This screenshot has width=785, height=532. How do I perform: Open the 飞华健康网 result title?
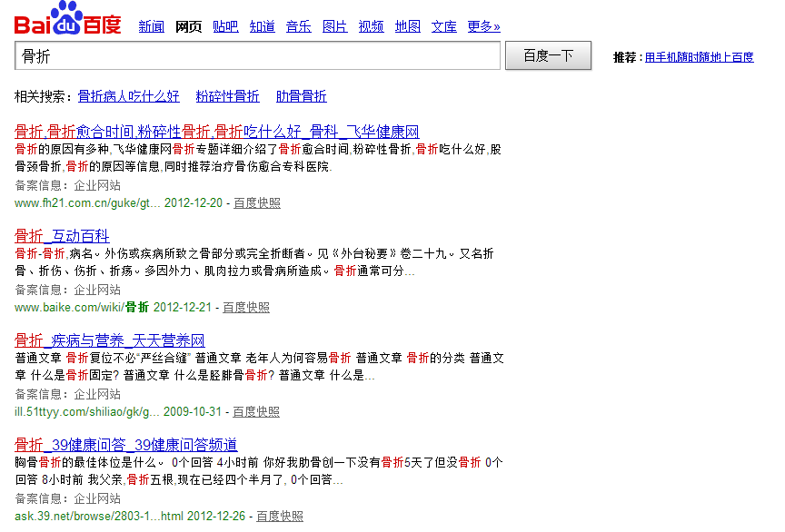point(217,132)
